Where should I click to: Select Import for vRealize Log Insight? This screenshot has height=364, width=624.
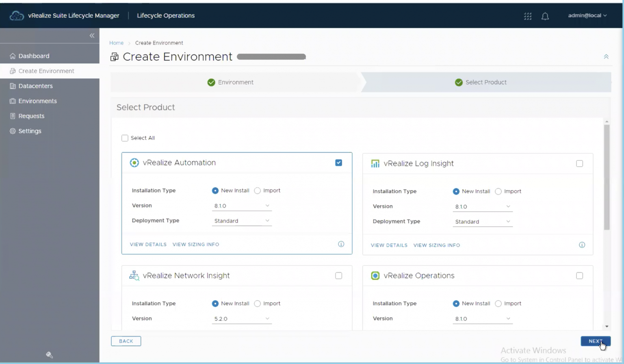point(498,191)
